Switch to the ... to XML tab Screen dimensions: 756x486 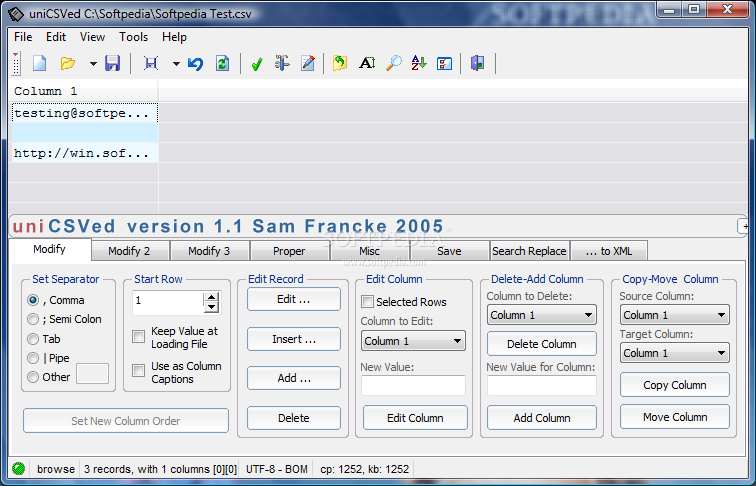(x=609, y=251)
